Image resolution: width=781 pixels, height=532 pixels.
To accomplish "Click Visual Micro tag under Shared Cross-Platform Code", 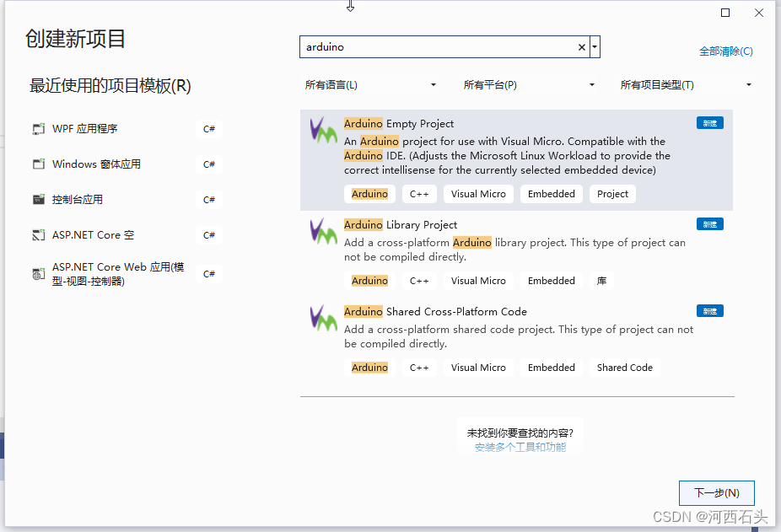I will coord(478,367).
